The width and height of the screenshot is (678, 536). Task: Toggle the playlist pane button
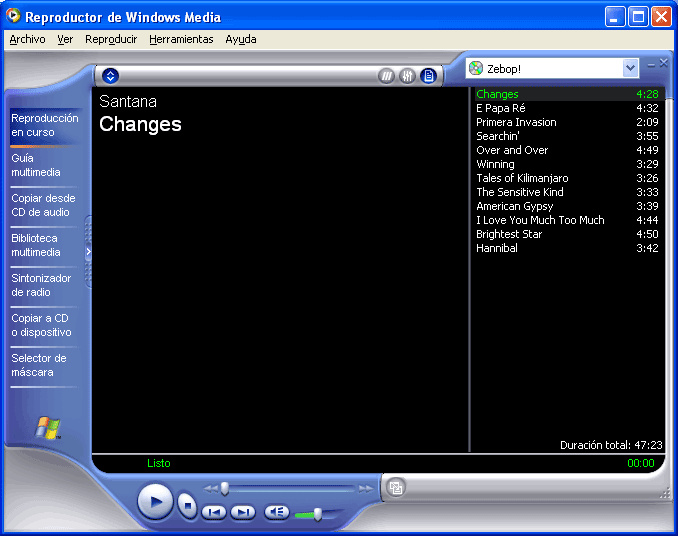click(429, 76)
